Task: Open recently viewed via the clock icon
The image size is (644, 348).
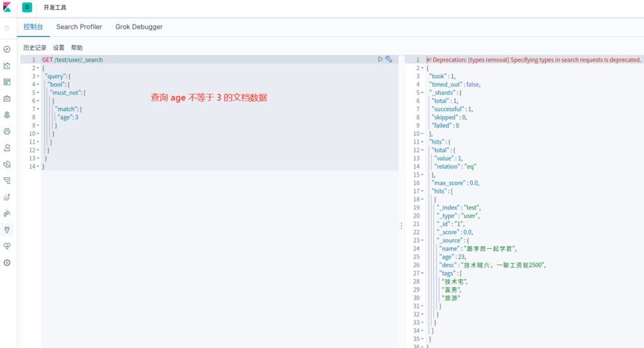Action: point(7,28)
